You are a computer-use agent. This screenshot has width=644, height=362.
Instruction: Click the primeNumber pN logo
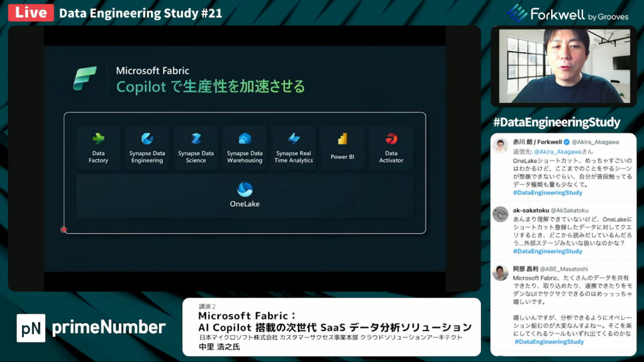(x=31, y=327)
